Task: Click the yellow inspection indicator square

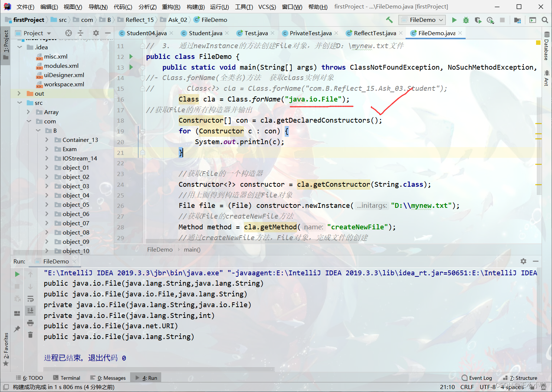Action: click(538, 43)
